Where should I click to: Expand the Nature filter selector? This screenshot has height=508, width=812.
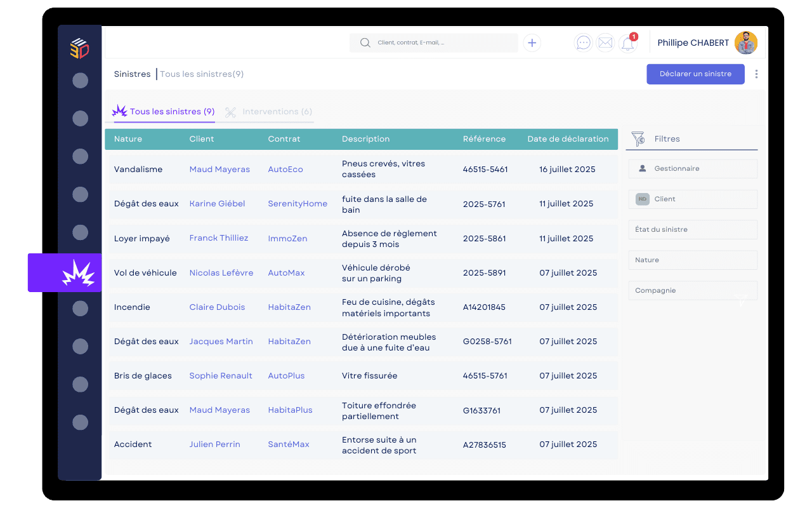(693, 260)
